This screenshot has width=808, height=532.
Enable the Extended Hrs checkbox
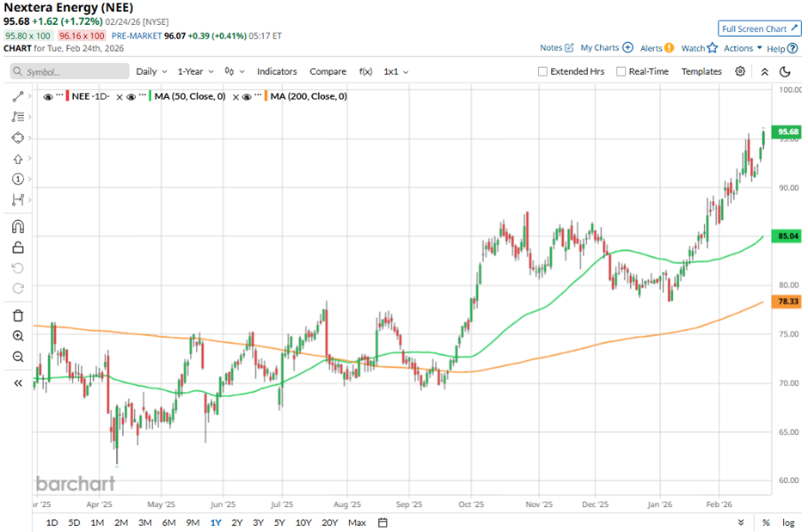click(542, 71)
